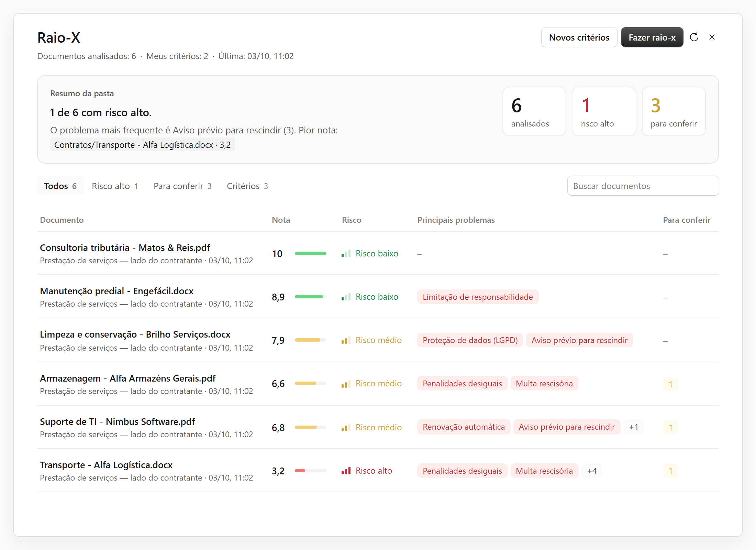Click the Novos critérios button

(x=579, y=37)
